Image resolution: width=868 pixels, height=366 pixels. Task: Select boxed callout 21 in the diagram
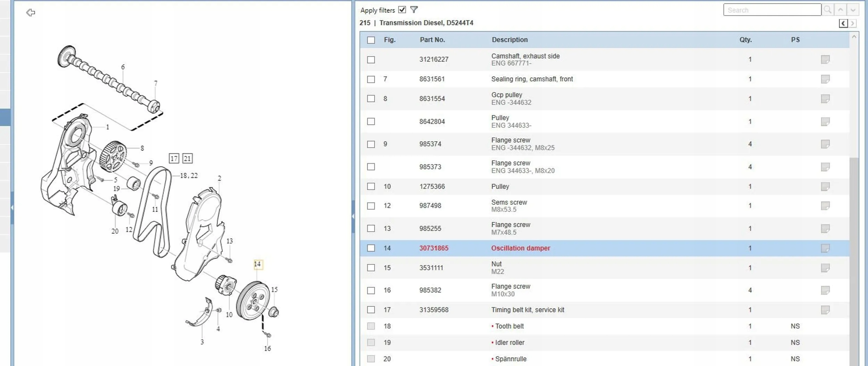point(187,159)
